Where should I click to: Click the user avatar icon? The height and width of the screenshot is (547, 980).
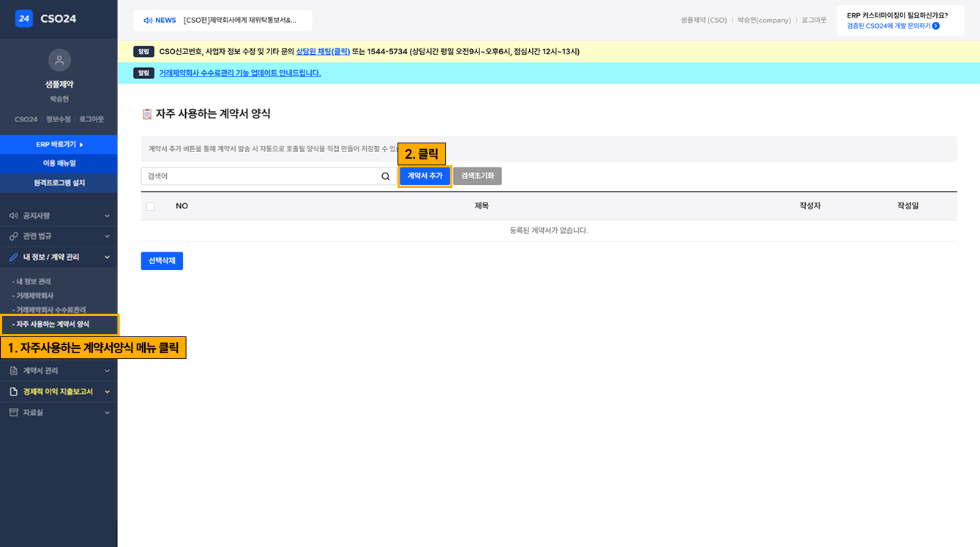59,60
